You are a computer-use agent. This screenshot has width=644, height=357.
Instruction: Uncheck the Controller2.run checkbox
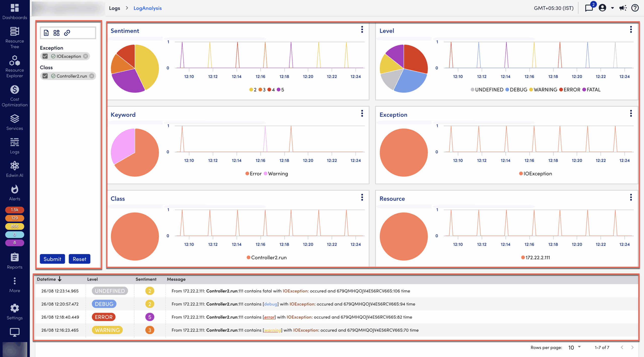pos(45,76)
